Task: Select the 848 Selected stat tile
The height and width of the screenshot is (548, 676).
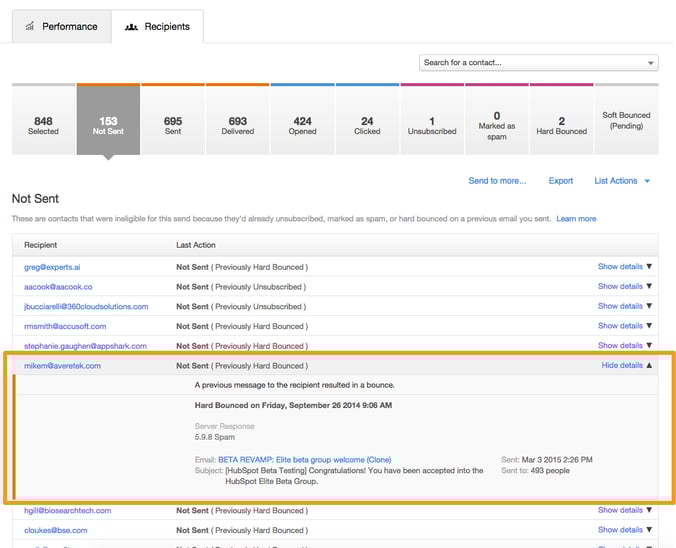Action: pos(44,119)
